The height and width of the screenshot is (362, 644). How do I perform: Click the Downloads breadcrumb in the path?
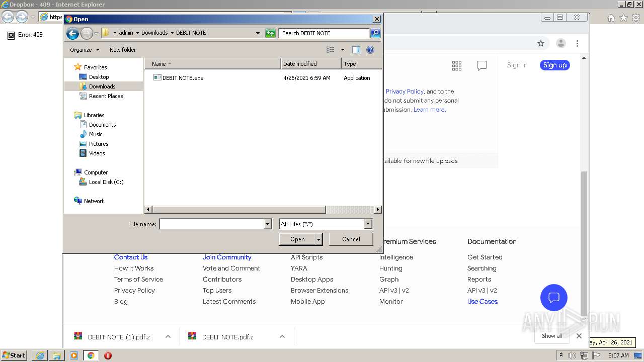pos(154,33)
